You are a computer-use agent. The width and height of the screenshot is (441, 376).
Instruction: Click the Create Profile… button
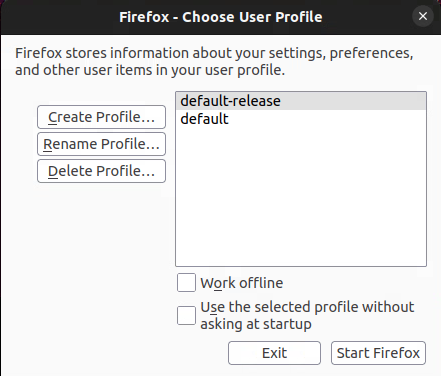(x=101, y=117)
